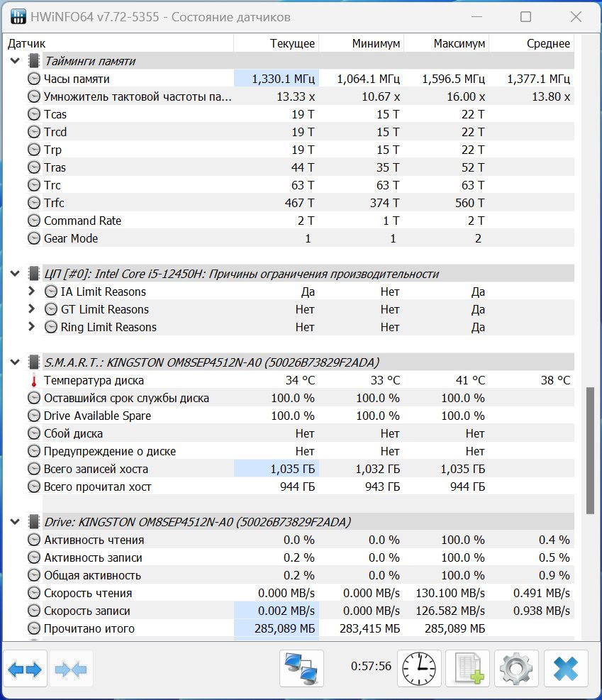This screenshot has width=602, height=700.
Task: Reset the elapsed time with clock icon
Action: pos(419,668)
